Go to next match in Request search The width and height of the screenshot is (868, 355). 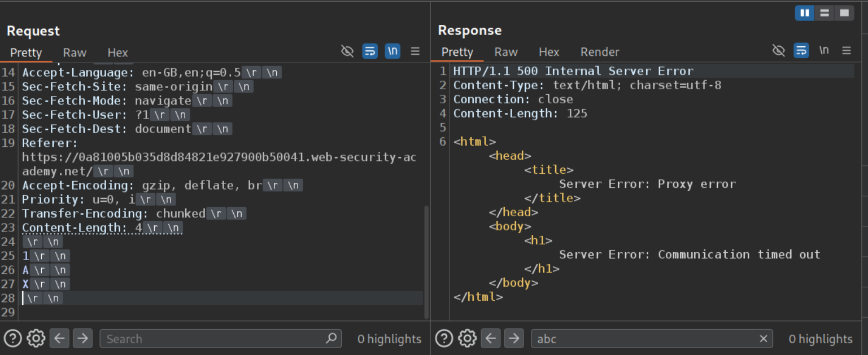click(83, 339)
